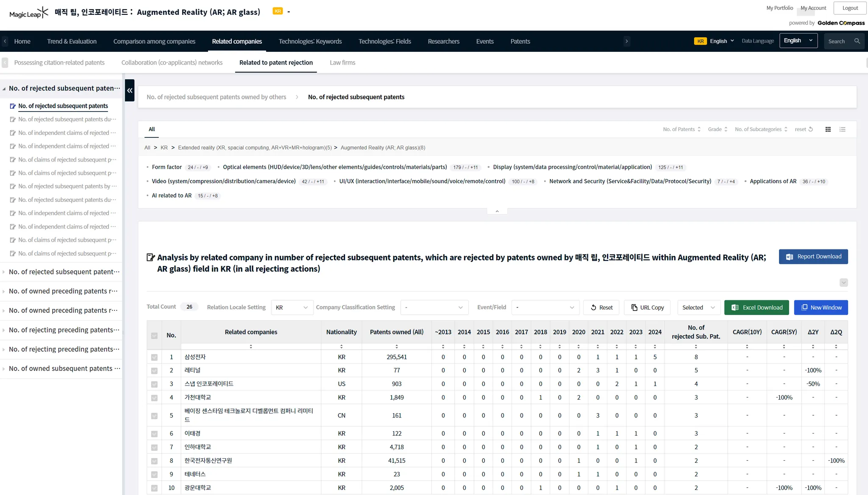Open the Data Language English dropdown

pyautogui.click(x=798, y=41)
